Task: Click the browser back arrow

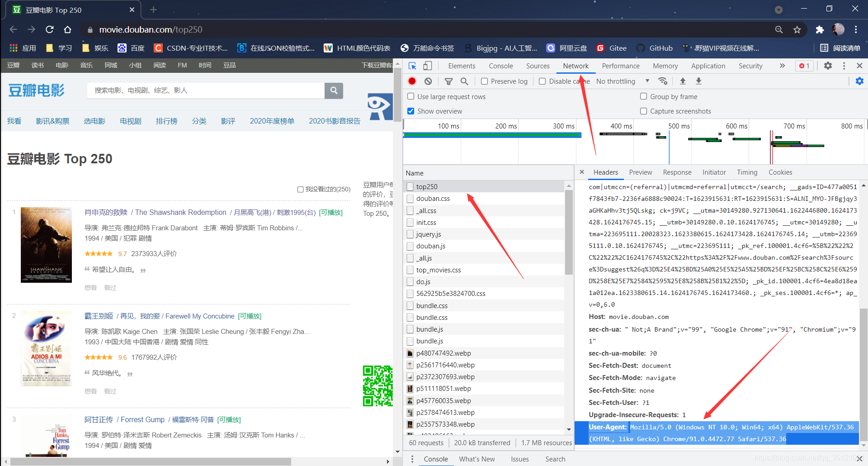Action: [13, 29]
